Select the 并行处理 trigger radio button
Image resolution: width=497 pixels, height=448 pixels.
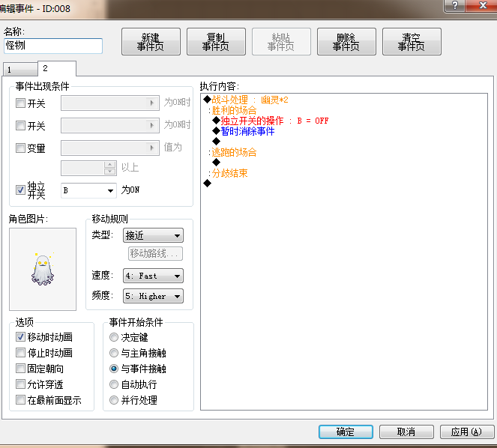[x=114, y=400]
